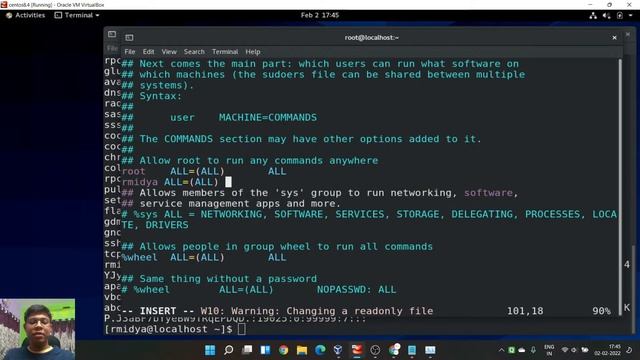Expand the GNOME system menu arrow

(630, 16)
